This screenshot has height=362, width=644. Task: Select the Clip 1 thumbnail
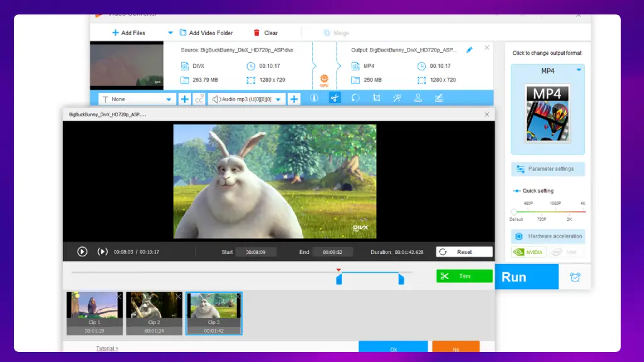point(94,313)
